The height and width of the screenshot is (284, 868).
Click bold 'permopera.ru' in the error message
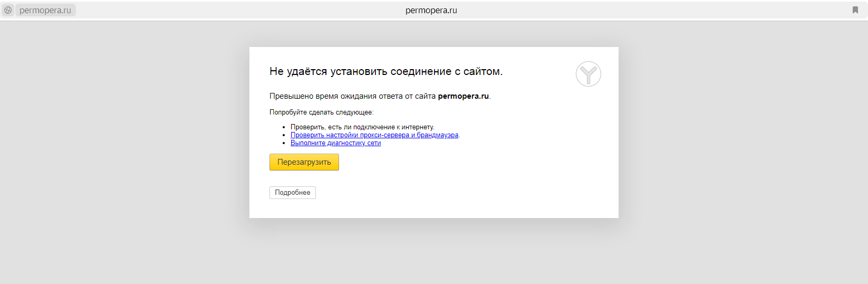tap(463, 96)
